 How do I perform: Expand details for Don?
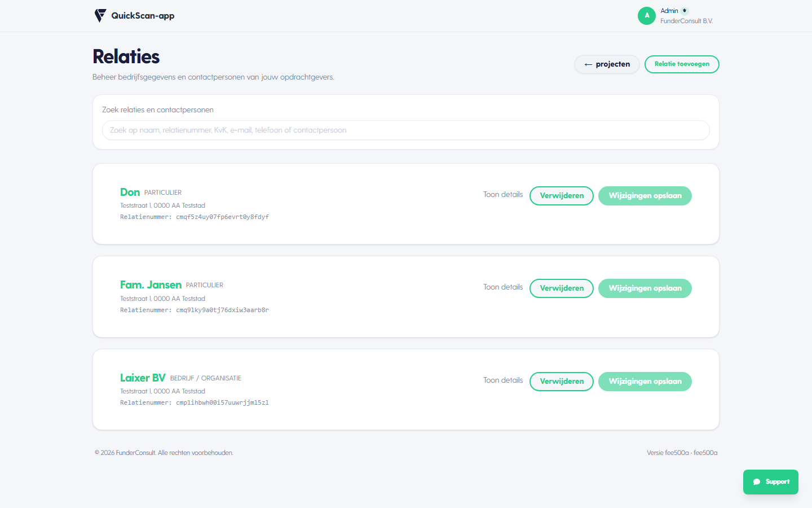coord(503,195)
